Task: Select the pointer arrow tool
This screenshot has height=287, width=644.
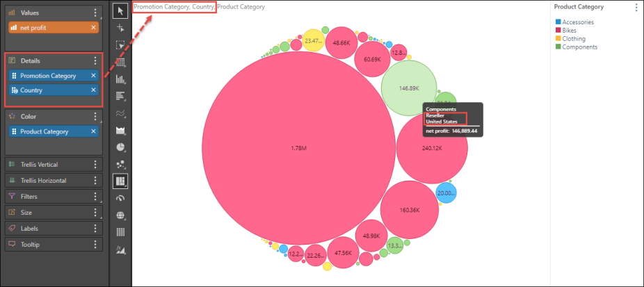Action: click(x=120, y=10)
